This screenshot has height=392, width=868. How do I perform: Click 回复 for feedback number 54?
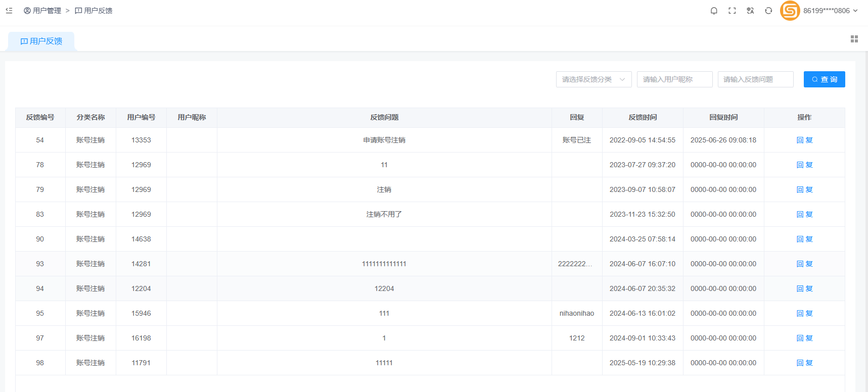(804, 140)
